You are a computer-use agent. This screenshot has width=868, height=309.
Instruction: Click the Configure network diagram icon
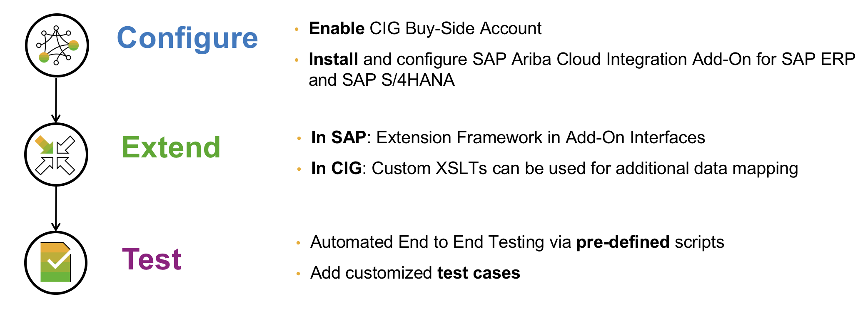pos(57,45)
